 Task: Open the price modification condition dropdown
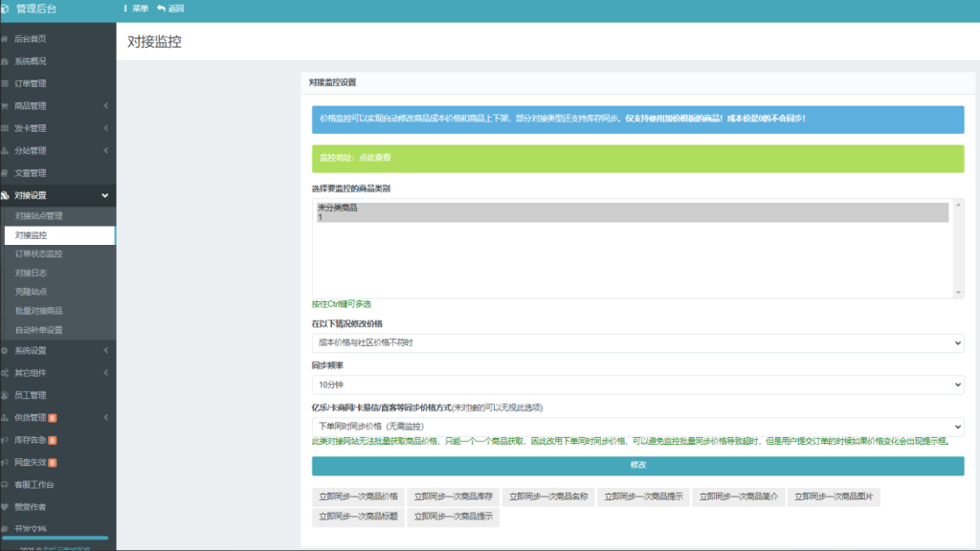pos(634,344)
